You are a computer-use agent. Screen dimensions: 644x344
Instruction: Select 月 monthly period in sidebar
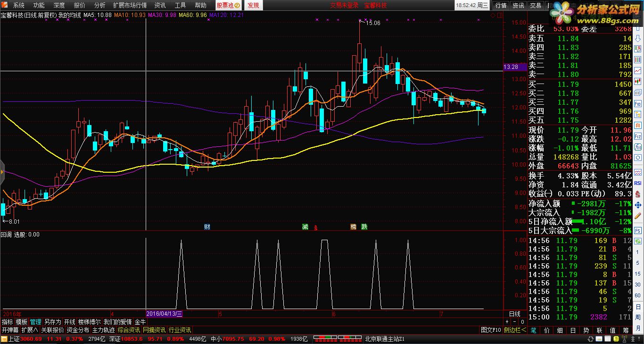click(638, 328)
